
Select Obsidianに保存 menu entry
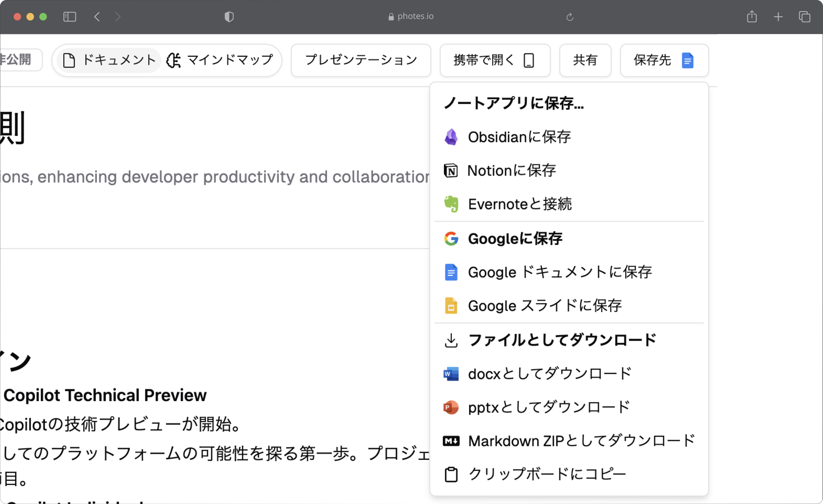569,137
